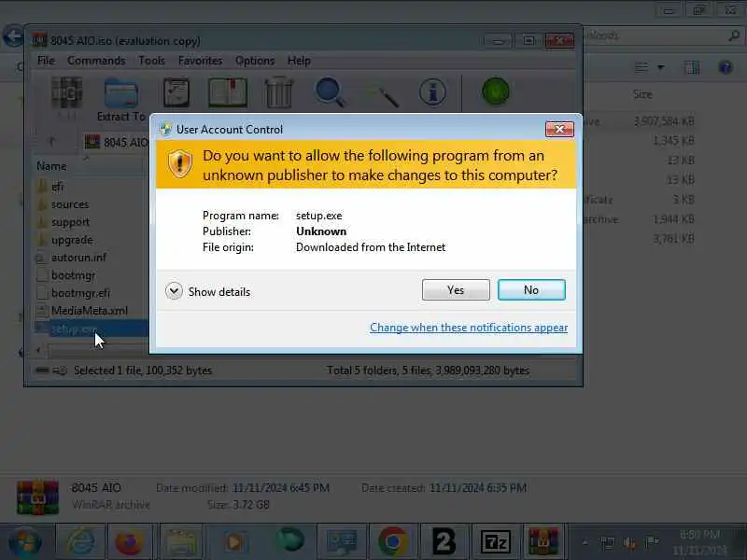Screen dimensions: 747x560
Task: Click WinRAR Wizard wand icon
Action: [x=383, y=94]
